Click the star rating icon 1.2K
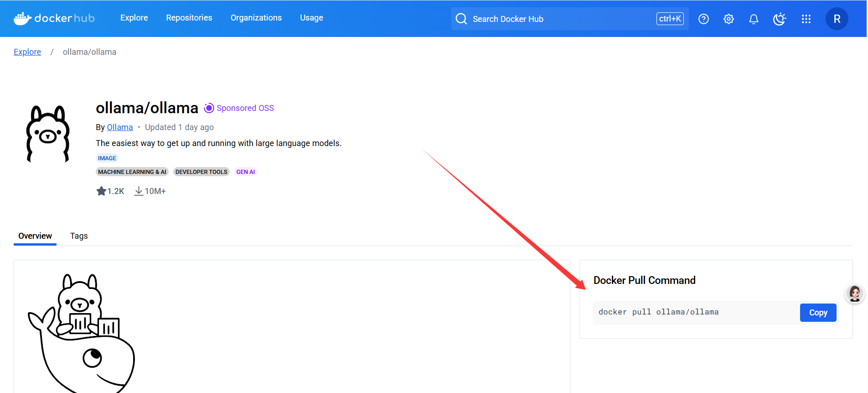This screenshot has width=868, height=393. [101, 191]
